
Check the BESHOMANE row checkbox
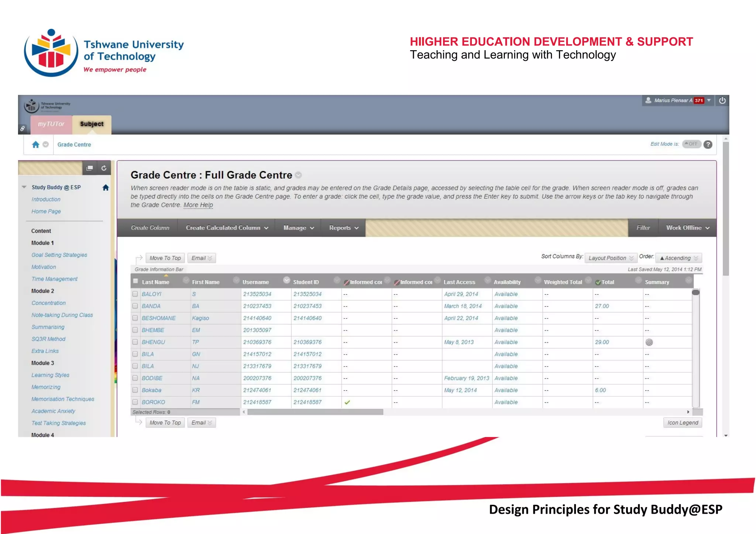(x=135, y=318)
